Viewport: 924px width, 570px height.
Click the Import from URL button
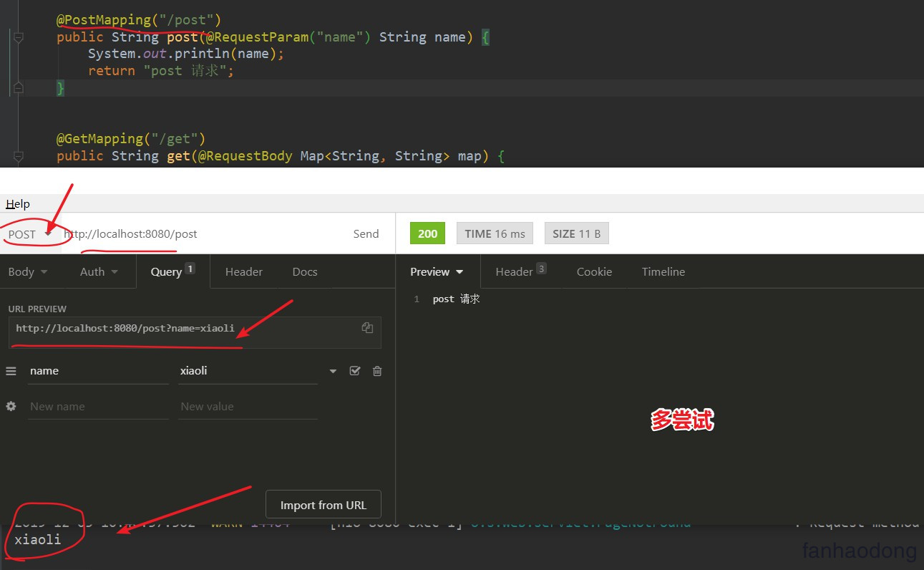[x=323, y=505]
